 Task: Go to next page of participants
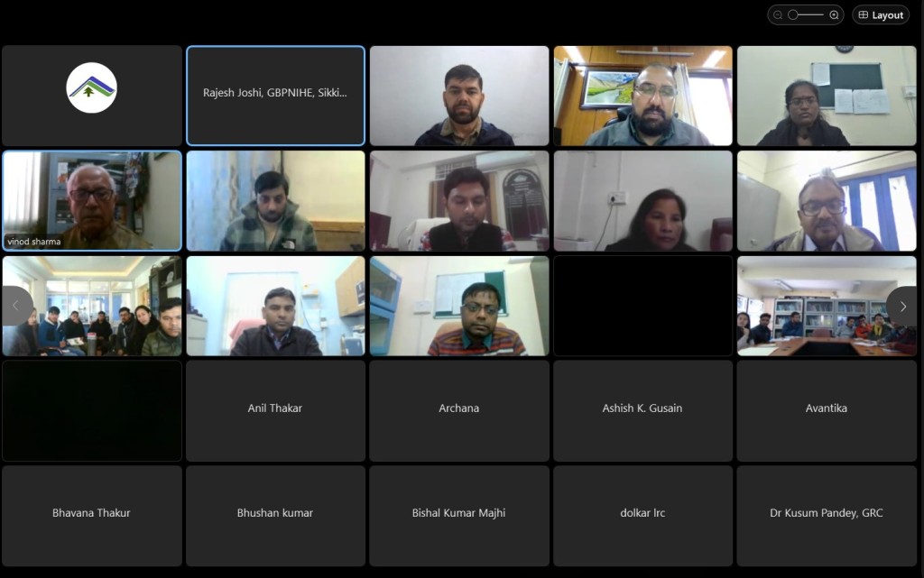[x=902, y=306]
